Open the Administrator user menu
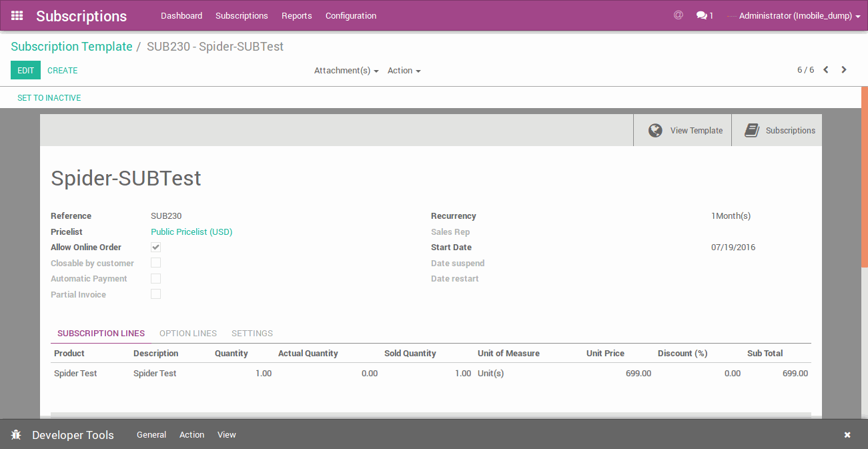Viewport: 868px width, 449px height. pos(799,16)
